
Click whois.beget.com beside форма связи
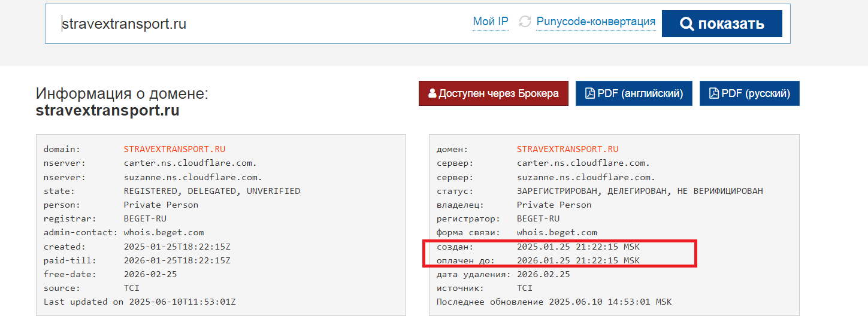557,232
